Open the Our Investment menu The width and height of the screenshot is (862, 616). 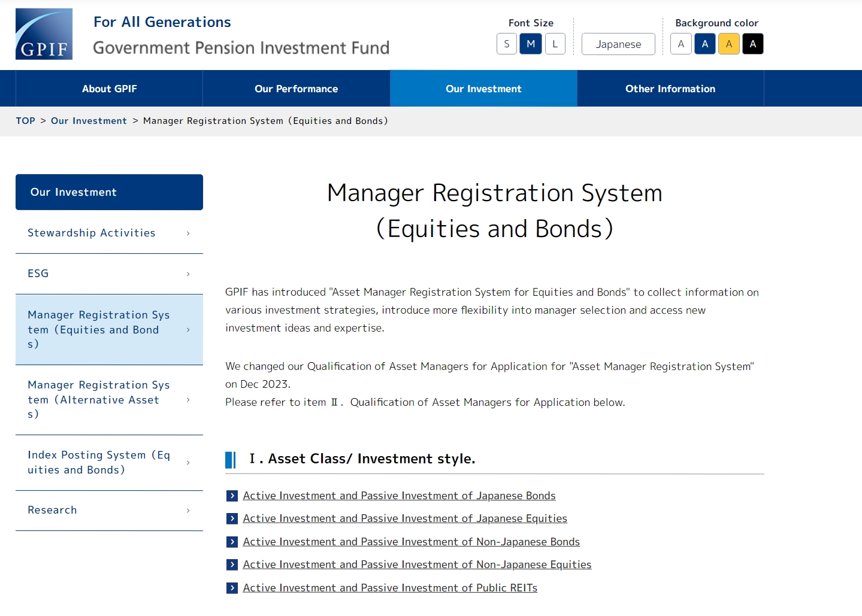point(483,89)
